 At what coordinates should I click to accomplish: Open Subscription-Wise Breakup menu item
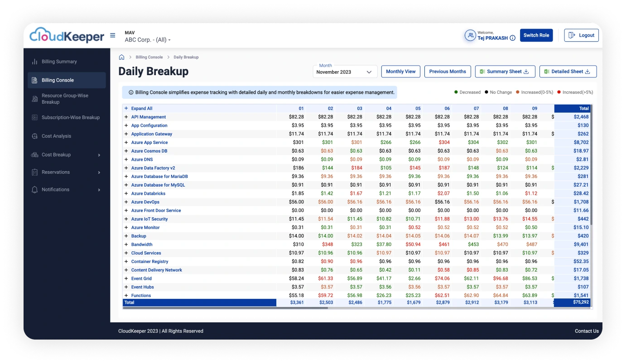67,118
